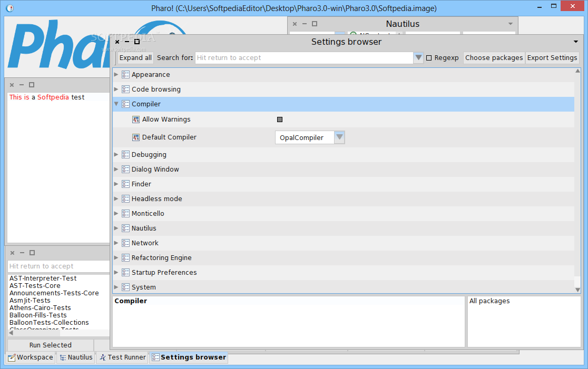The width and height of the screenshot is (588, 369).
Task: Click the Network group icon
Action: pyautogui.click(x=125, y=243)
